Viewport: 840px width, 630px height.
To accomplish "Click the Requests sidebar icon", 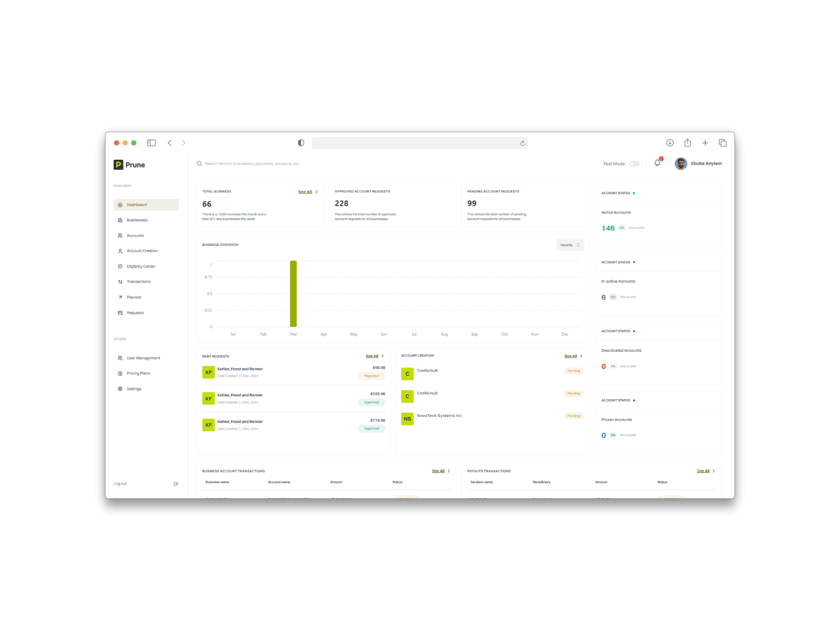I will tap(120, 313).
